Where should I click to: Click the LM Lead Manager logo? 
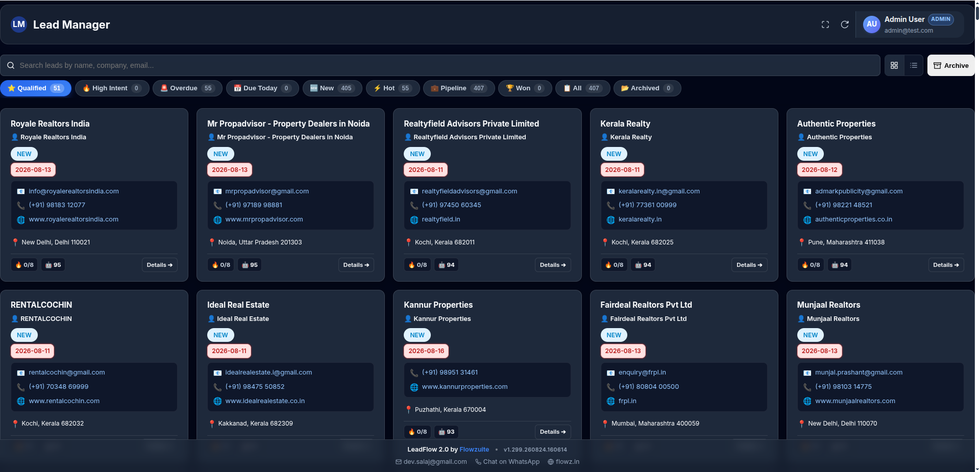19,24
